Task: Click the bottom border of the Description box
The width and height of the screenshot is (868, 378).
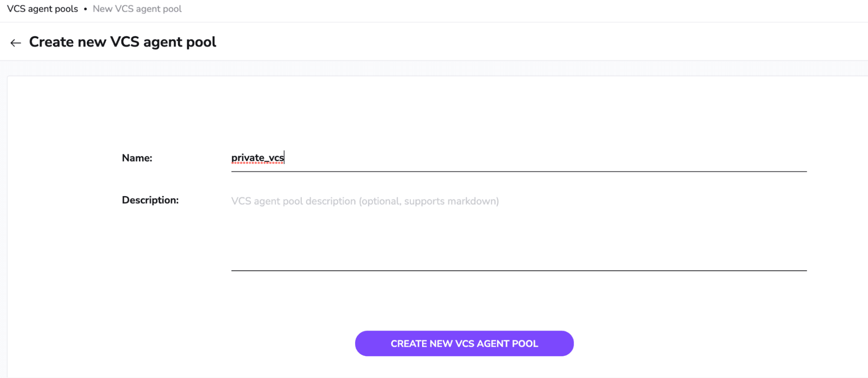Action: 519,270
